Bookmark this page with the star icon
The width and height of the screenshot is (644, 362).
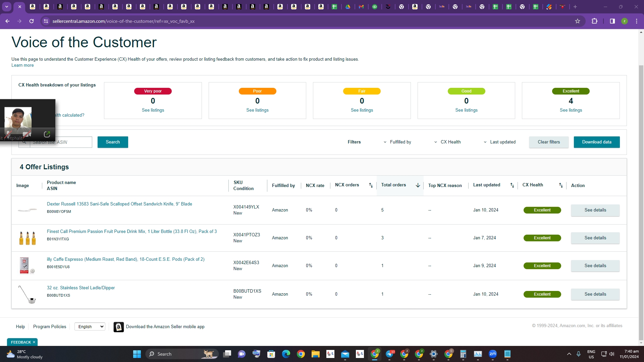click(578, 21)
